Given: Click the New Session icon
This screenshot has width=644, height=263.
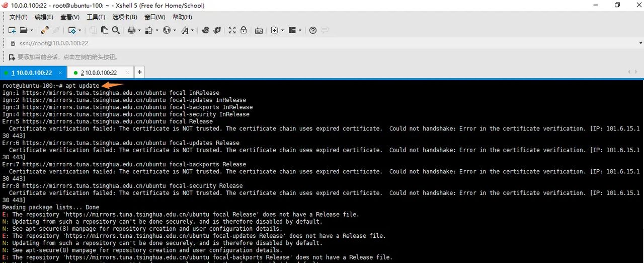Looking at the screenshot, I should (x=12, y=30).
